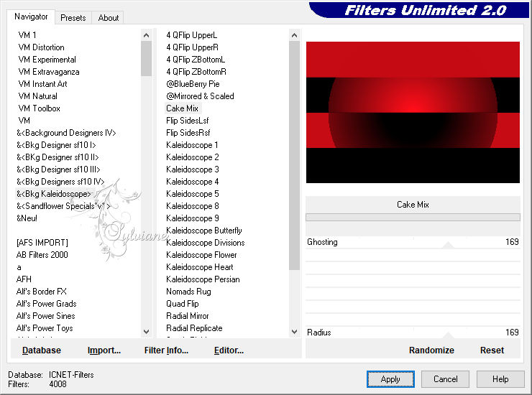Select Alf's Power Sines category

(46, 316)
